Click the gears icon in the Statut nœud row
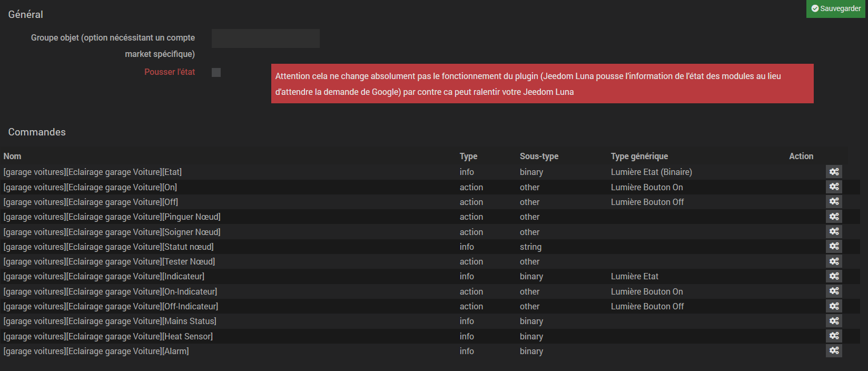Image resolution: width=868 pixels, height=371 pixels. tap(834, 246)
